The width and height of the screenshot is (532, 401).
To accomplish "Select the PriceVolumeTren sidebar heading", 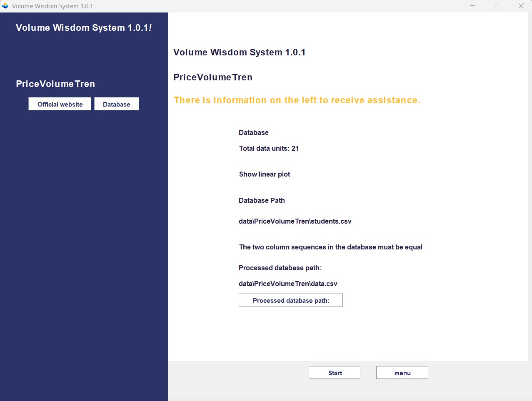I will tap(55, 84).
